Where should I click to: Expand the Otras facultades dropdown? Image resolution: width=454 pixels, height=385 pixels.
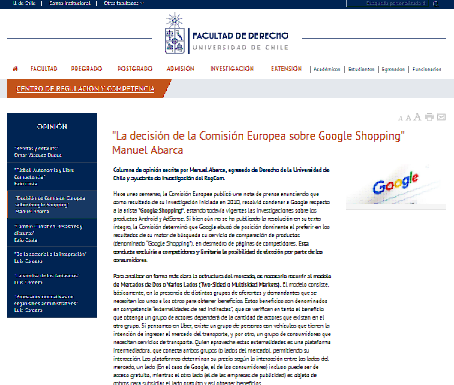124,3
